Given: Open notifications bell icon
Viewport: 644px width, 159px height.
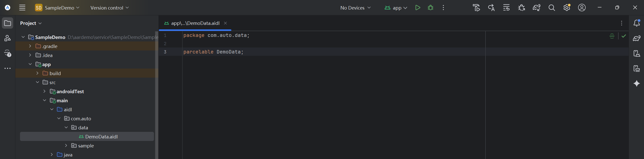Looking at the screenshot, I should coord(637,23).
